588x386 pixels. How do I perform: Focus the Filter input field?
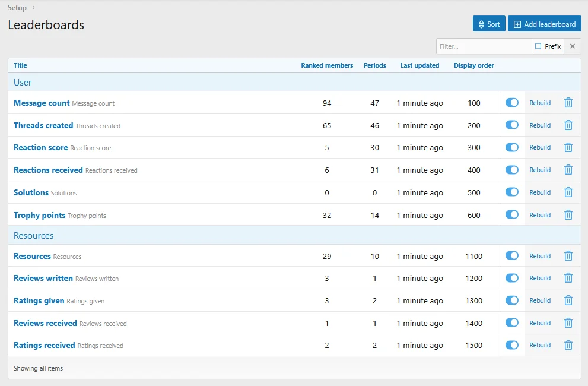coord(484,46)
